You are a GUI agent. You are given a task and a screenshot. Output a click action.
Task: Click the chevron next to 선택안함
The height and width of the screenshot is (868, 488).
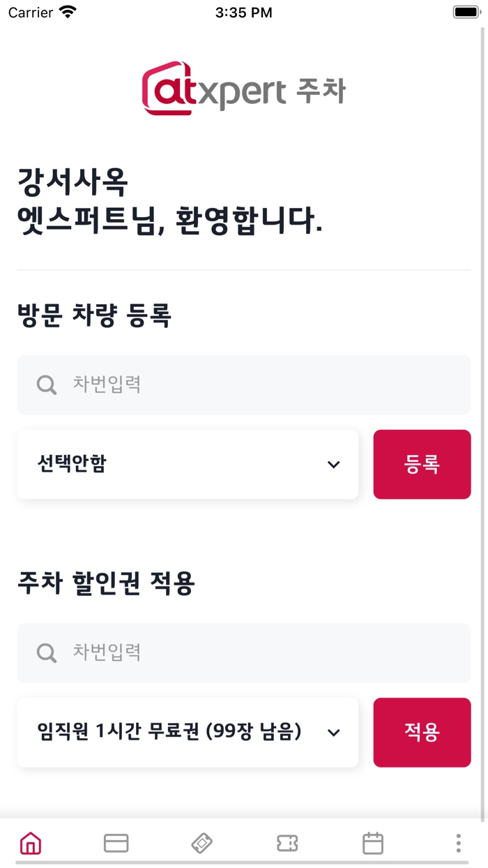(x=334, y=464)
